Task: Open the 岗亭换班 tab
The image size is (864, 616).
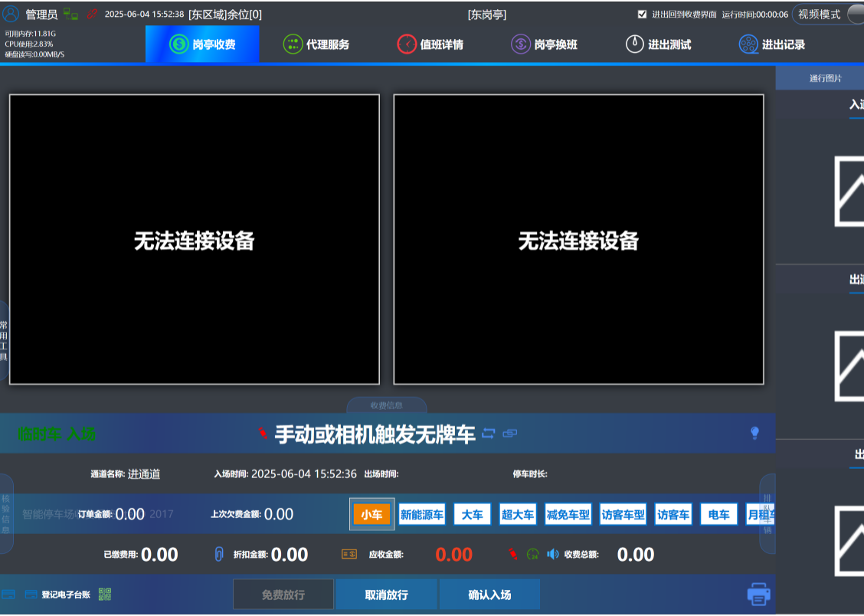Action: coord(545,44)
